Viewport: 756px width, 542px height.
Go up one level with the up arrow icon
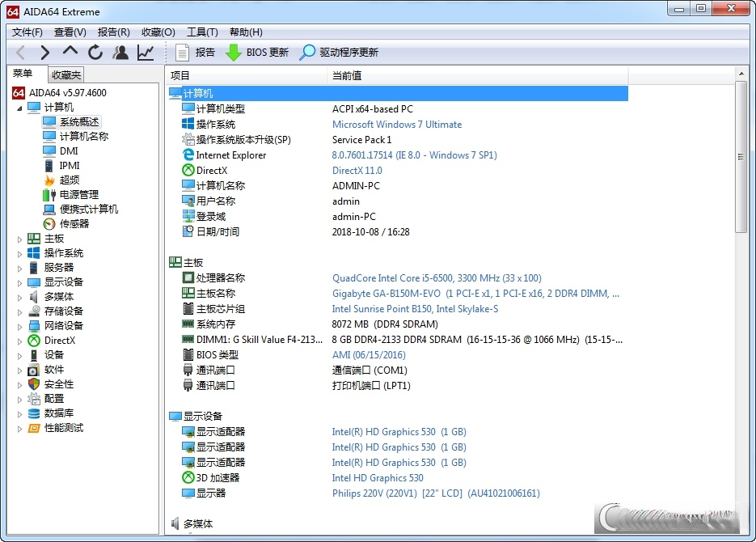[70, 51]
